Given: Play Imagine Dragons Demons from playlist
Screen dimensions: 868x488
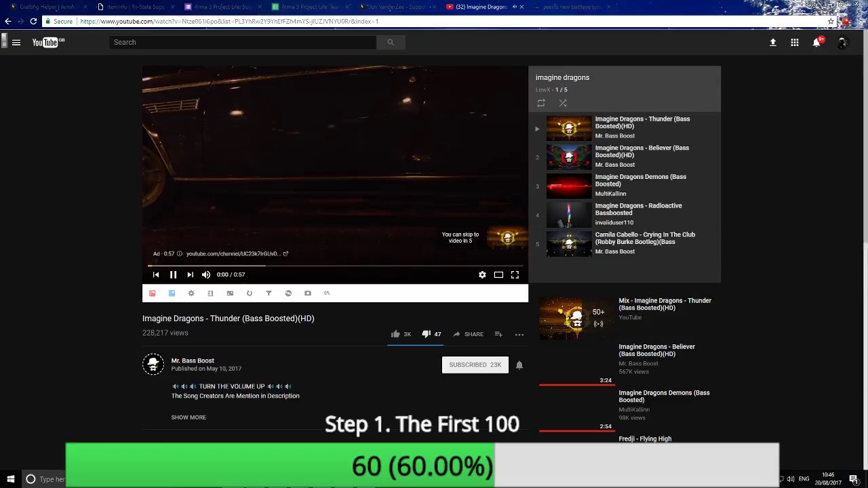Looking at the screenshot, I should [x=624, y=186].
